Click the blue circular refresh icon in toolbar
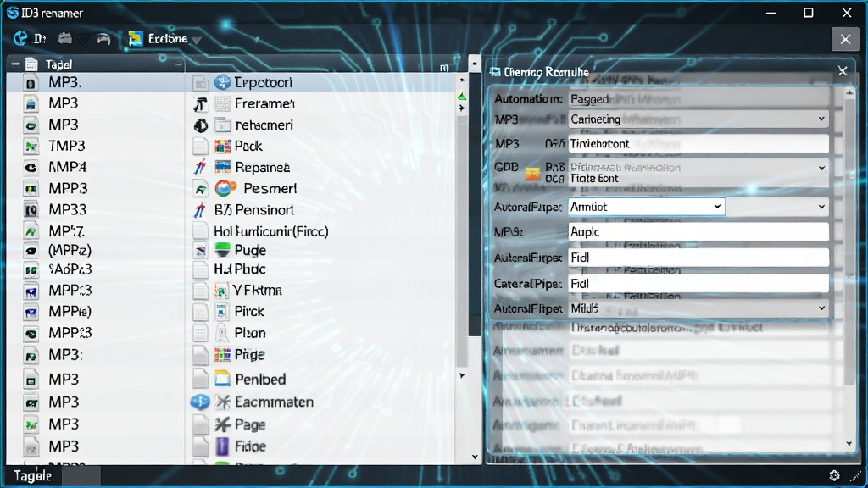The height and width of the screenshot is (488, 868). pyautogui.click(x=20, y=38)
